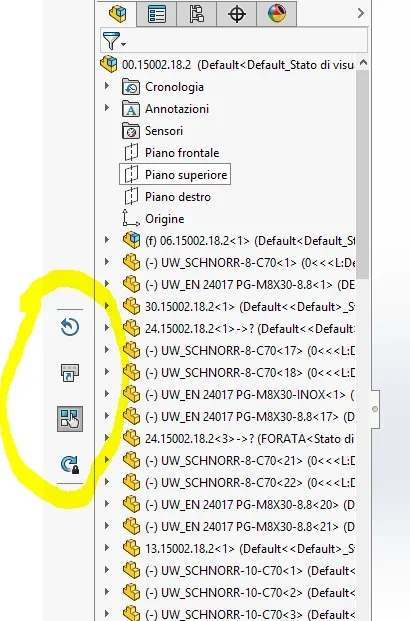The image size is (410, 621).
Task: Click the rebuild with lock icon
Action: pos(70,465)
